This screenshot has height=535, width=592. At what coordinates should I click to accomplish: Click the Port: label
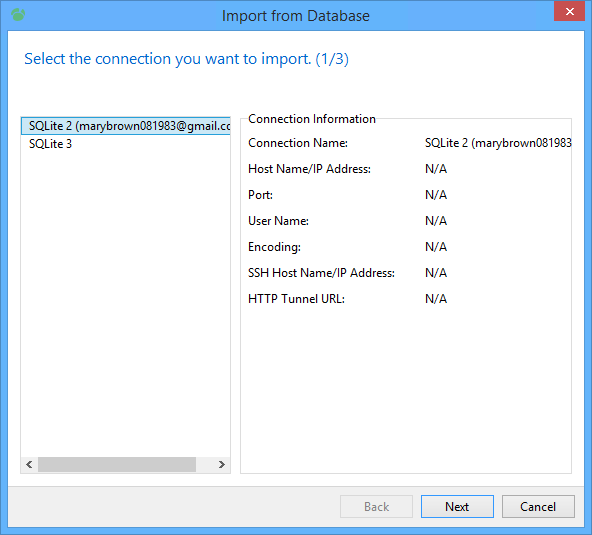click(260, 195)
